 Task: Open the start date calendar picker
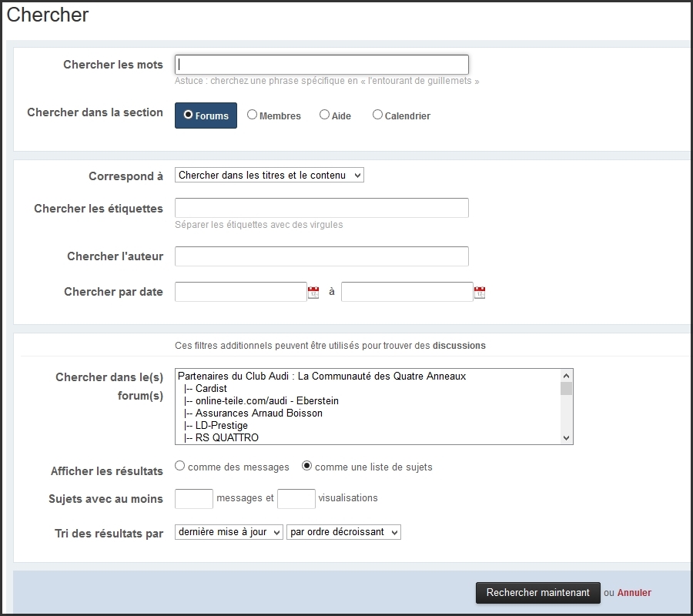pos(313,291)
